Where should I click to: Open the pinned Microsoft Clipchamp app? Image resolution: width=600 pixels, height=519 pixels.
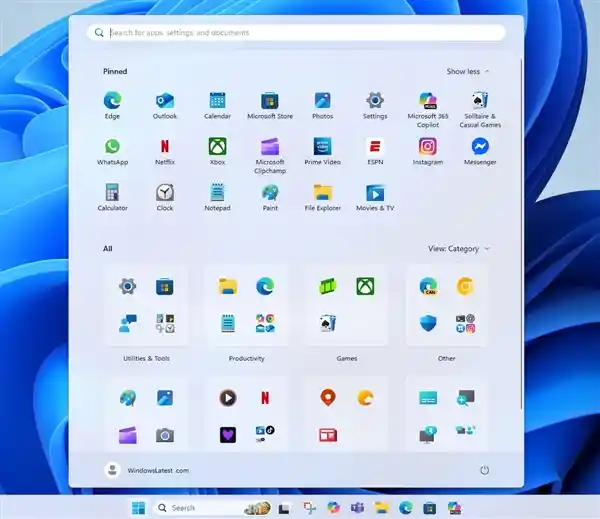click(270, 156)
